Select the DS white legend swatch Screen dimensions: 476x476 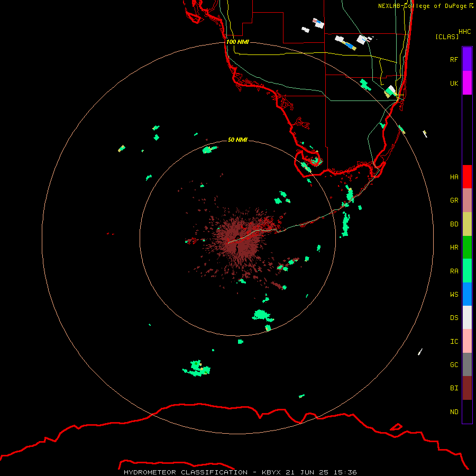click(x=467, y=317)
